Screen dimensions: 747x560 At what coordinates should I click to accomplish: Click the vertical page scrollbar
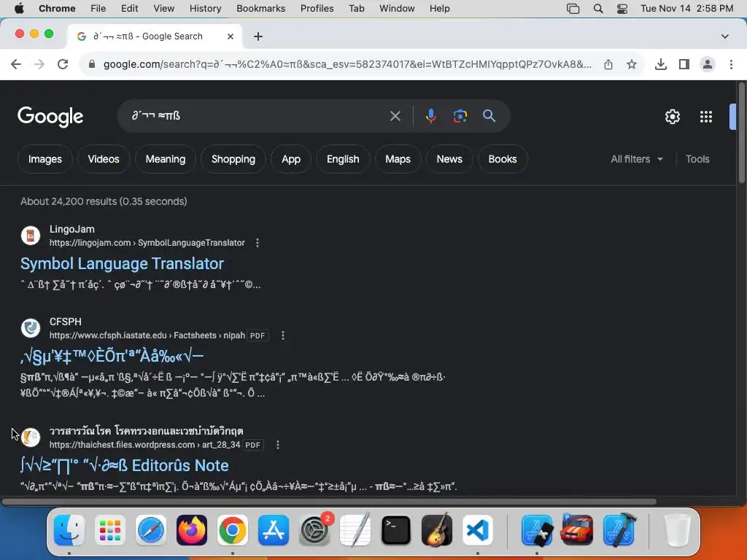pyautogui.click(x=741, y=133)
